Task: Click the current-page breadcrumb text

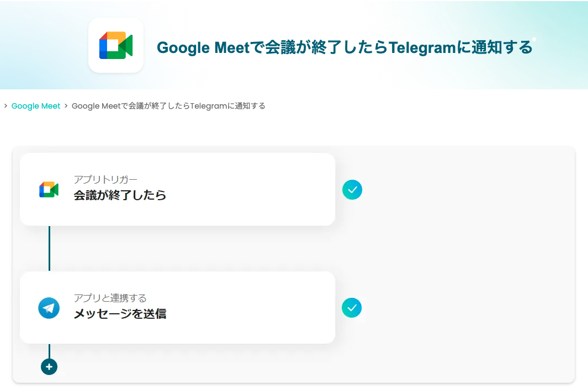Action: 168,106
